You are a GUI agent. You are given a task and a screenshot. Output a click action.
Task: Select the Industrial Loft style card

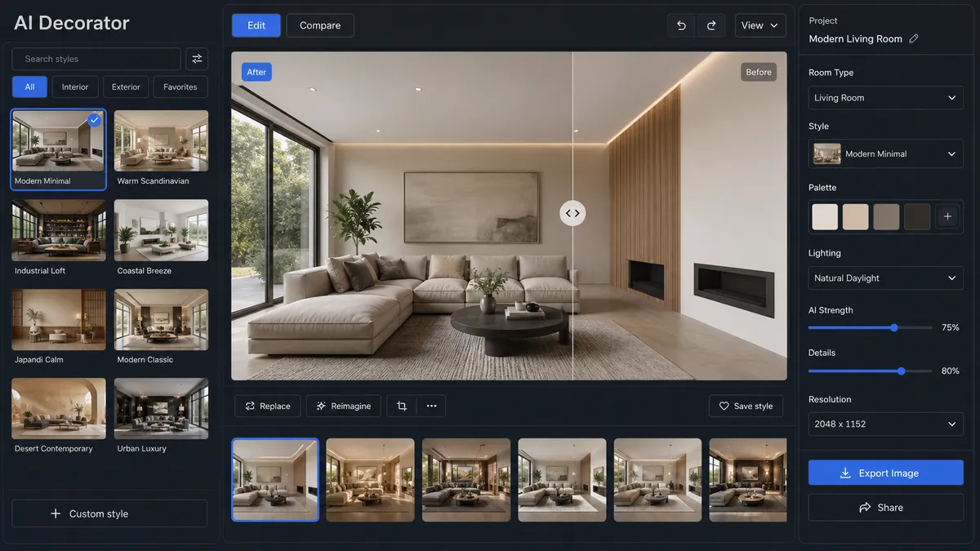(x=58, y=238)
